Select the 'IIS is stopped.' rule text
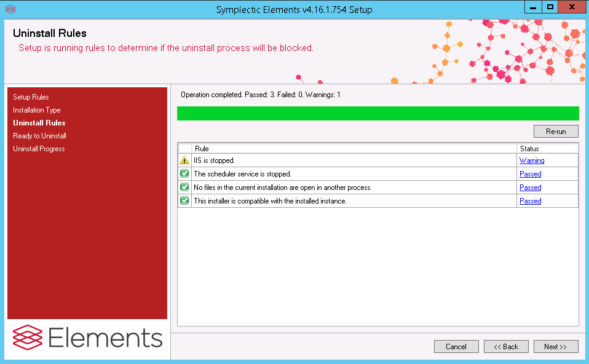Screen dimensions: 589x364 click(x=214, y=160)
